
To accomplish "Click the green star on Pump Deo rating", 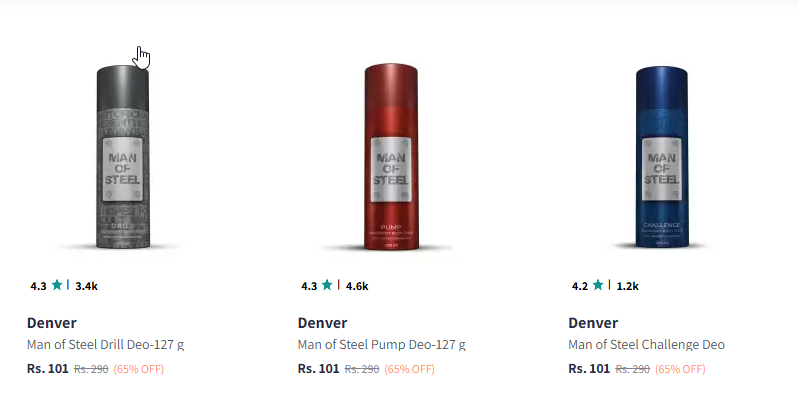I will tap(327, 285).
